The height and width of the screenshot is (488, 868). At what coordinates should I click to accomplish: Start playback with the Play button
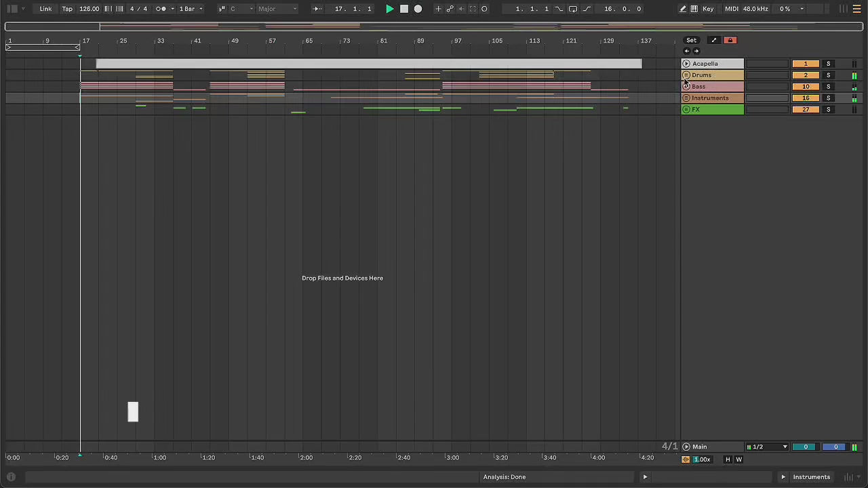(389, 9)
